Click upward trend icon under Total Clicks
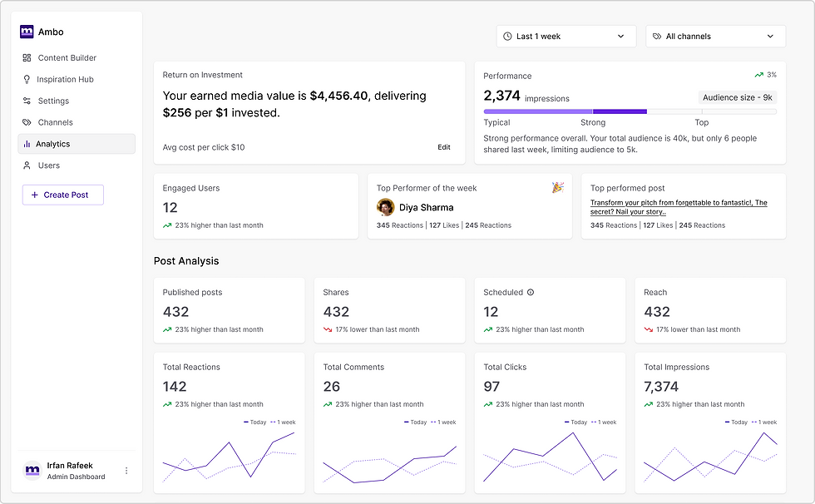The image size is (815, 504). (x=487, y=404)
